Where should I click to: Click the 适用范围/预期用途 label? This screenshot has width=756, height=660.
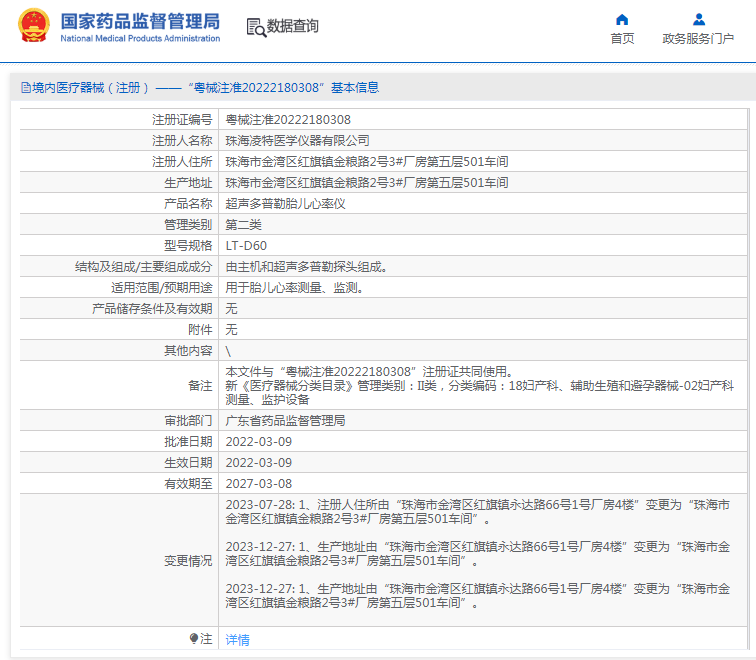[x=162, y=288]
